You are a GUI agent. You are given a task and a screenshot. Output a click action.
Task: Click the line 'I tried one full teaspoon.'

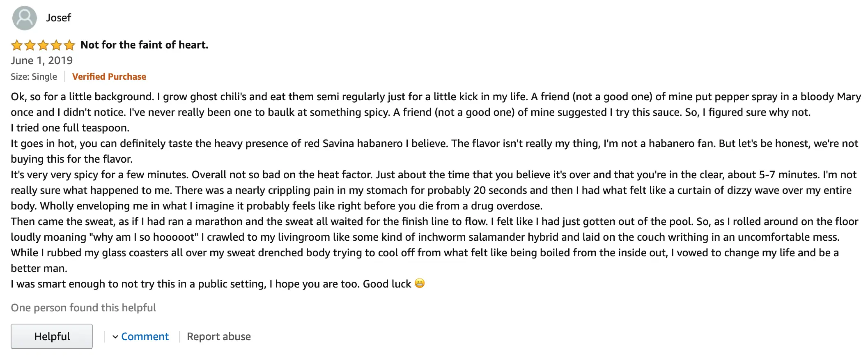[x=70, y=128]
